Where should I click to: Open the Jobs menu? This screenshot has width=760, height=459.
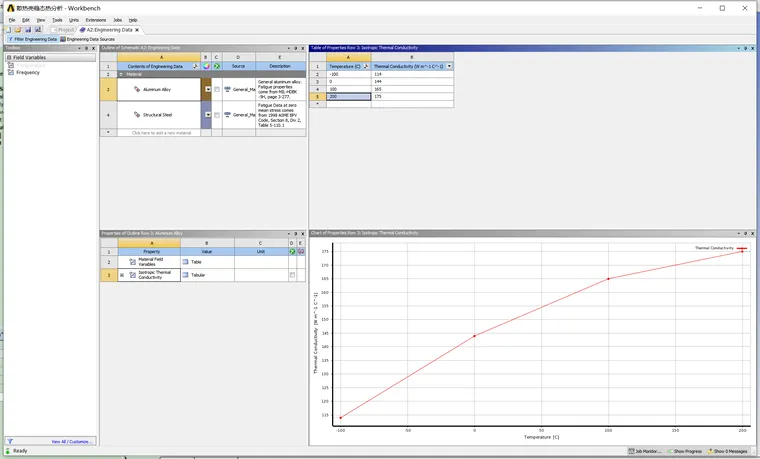click(117, 20)
